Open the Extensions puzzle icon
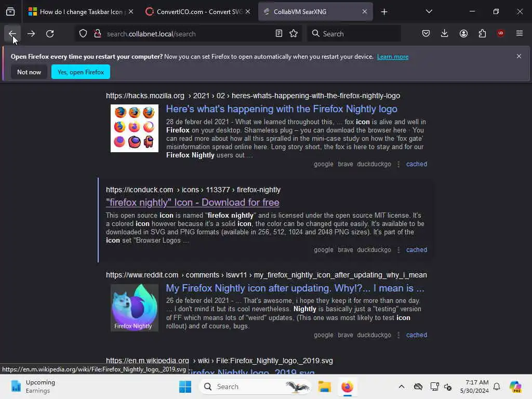 (482, 34)
